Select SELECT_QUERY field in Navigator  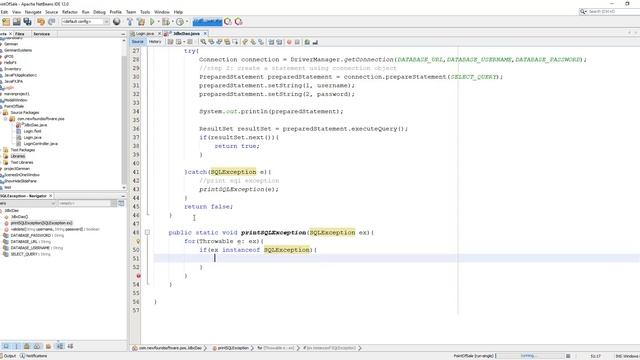[30, 254]
